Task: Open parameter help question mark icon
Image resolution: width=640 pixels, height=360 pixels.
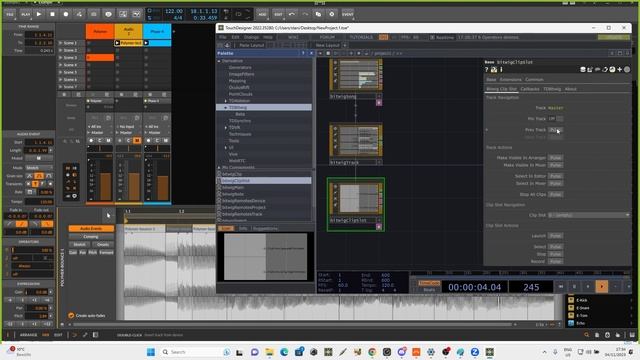Action: (487, 70)
